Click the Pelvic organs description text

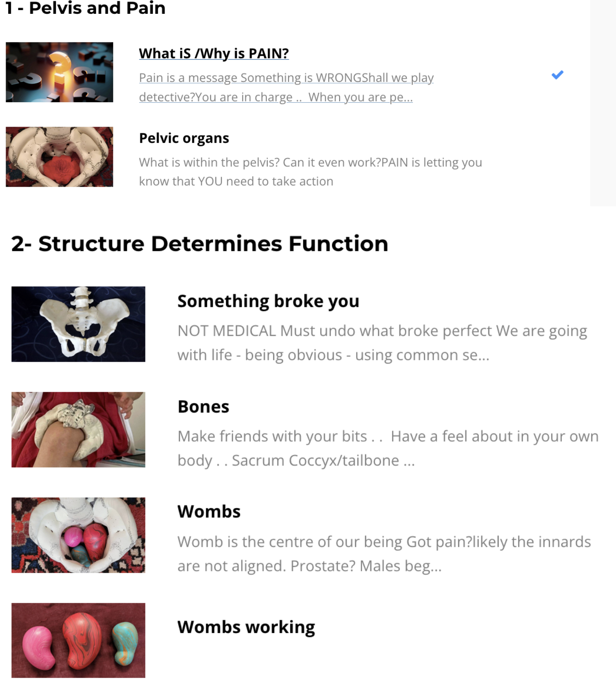tap(310, 172)
